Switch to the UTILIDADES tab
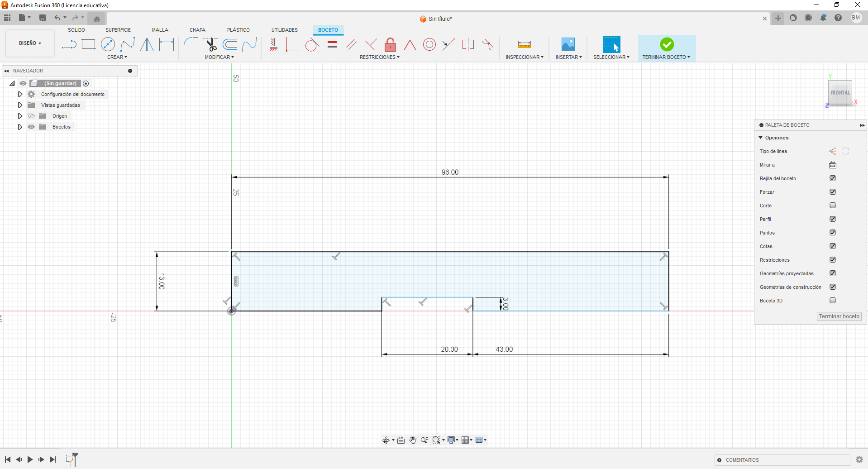 285,30
